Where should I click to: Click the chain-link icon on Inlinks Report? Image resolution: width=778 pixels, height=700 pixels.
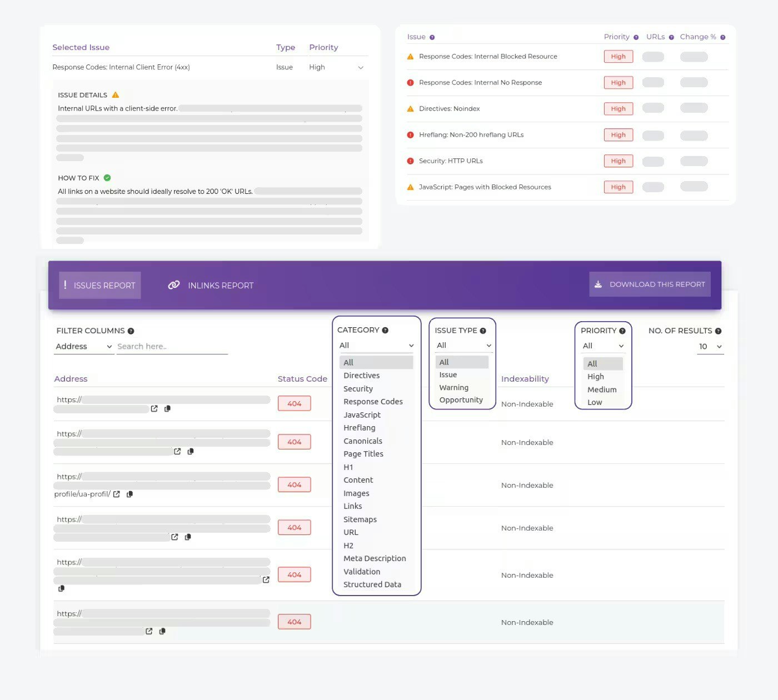pos(174,284)
